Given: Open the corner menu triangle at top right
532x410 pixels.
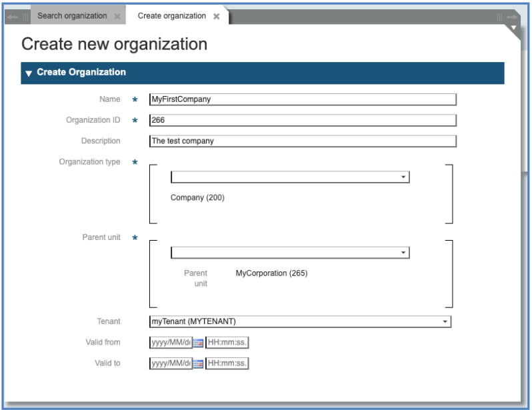Looking at the screenshot, I should 513,29.
